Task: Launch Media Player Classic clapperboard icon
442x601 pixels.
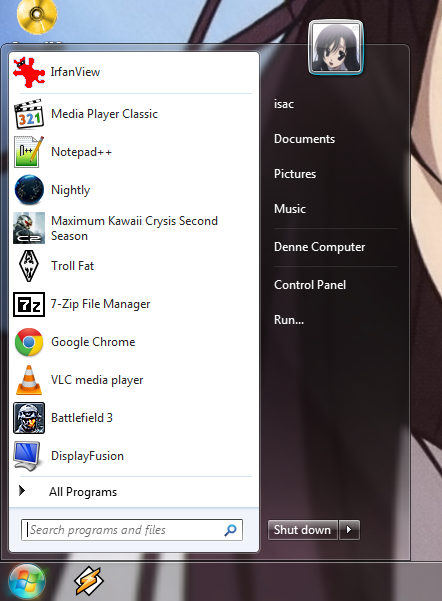Action: (29, 114)
